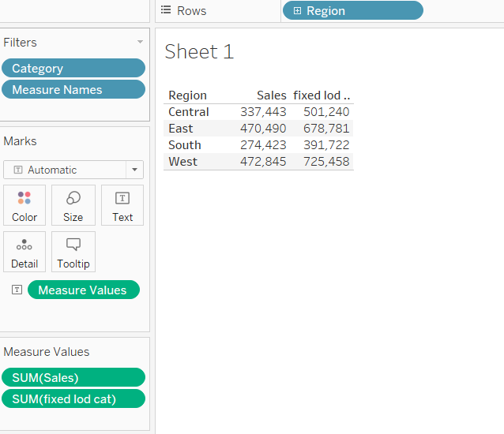Select the Central row label
Viewport: 504px width, 434px height.
(x=189, y=112)
